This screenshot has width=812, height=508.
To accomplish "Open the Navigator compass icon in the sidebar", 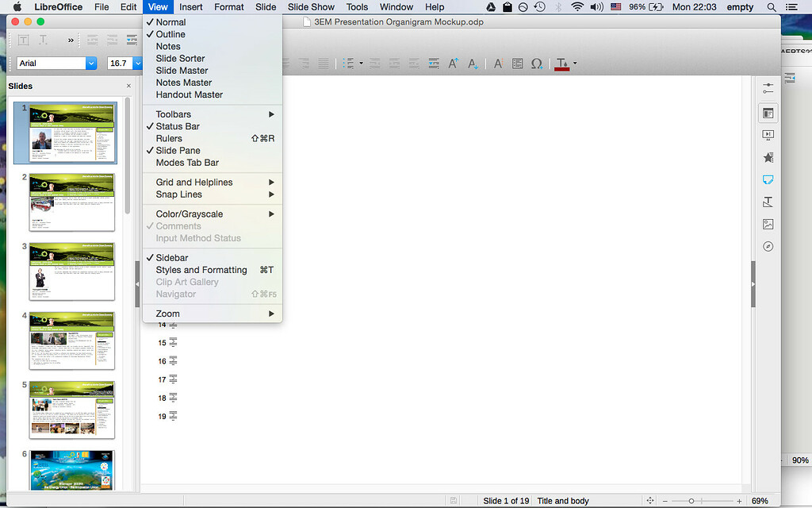I will (x=768, y=246).
